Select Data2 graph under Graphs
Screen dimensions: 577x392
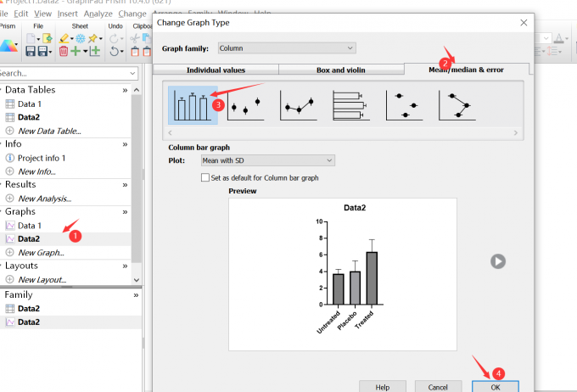pos(29,239)
